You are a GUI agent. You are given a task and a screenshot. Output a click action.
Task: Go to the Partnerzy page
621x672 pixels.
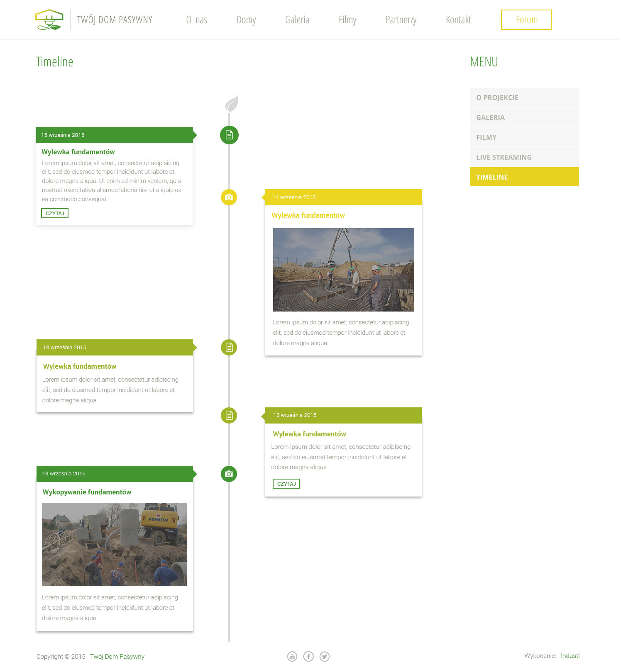tap(401, 20)
